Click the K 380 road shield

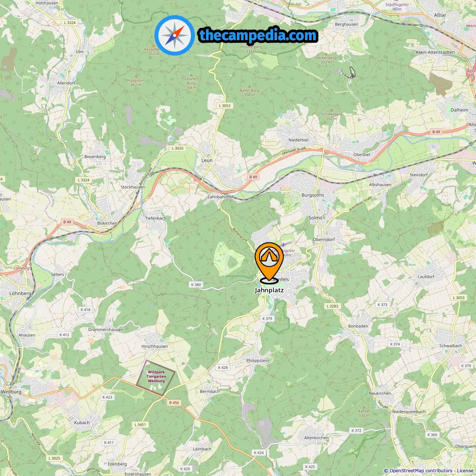[x=196, y=285]
